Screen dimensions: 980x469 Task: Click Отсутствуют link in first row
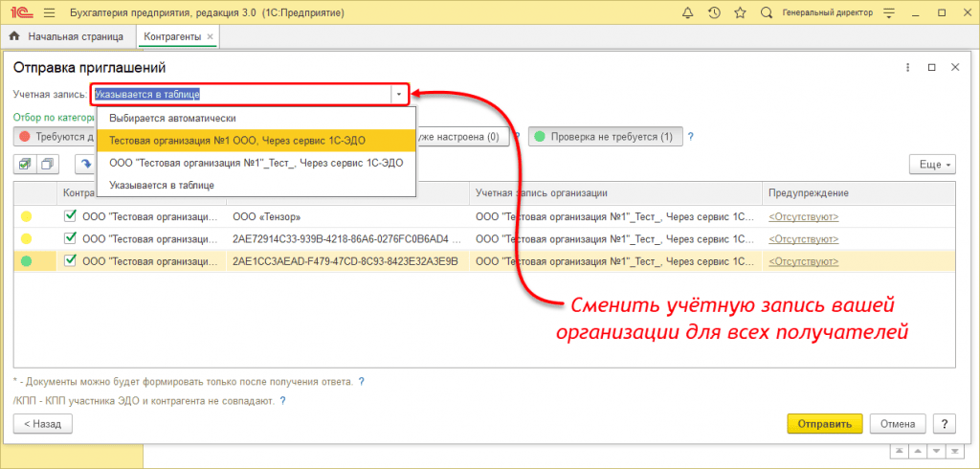[x=804, y=216]
